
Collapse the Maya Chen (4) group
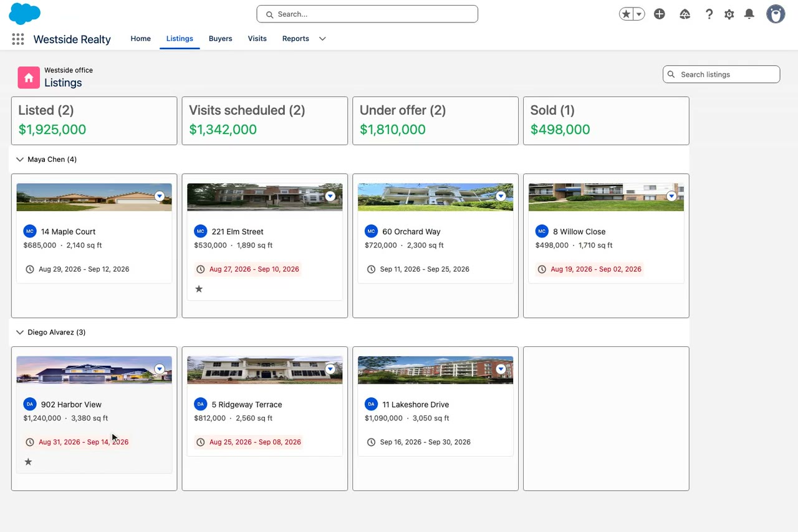tap(20, 159)
